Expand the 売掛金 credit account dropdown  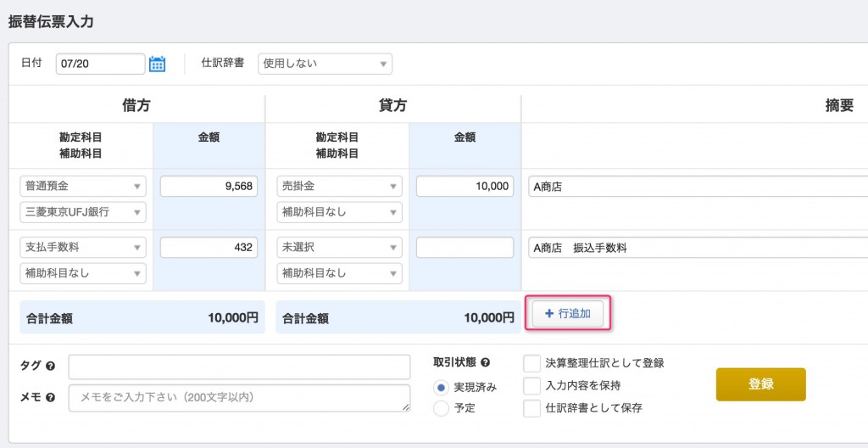point(339,187)
